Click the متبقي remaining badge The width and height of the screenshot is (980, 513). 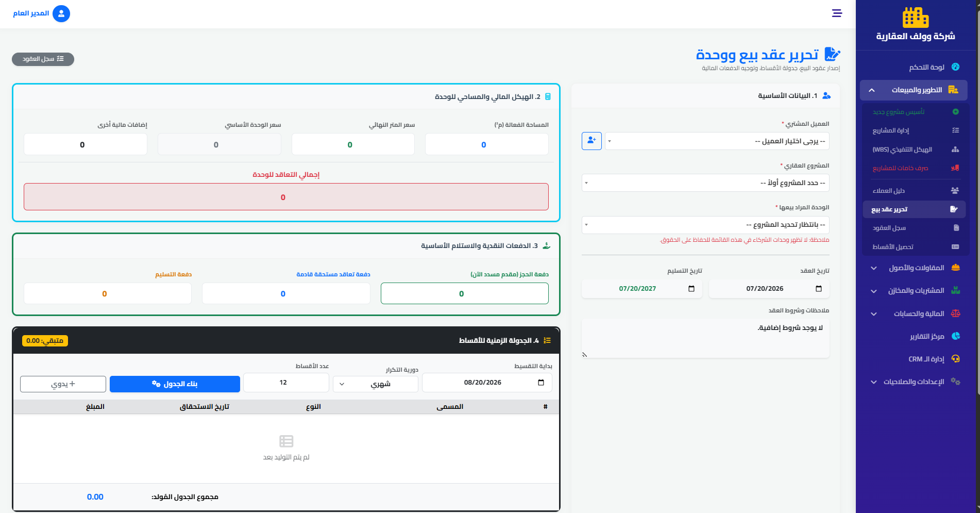45,341
